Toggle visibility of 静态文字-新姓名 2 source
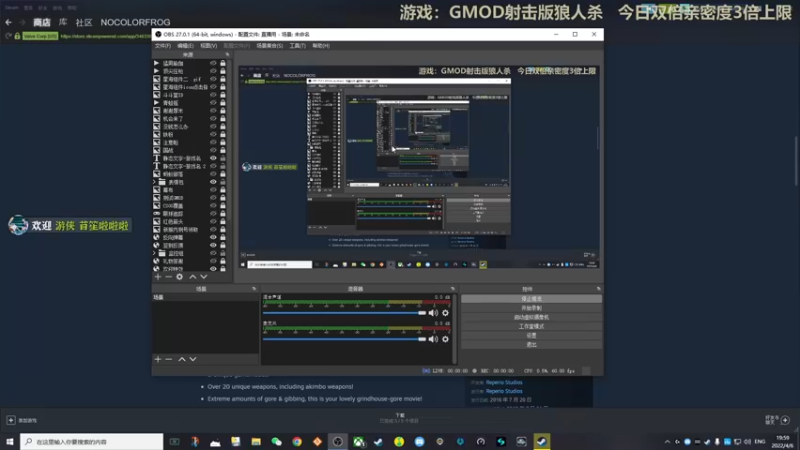The height and width of the screenshot is (450, 800). point(213,166)
